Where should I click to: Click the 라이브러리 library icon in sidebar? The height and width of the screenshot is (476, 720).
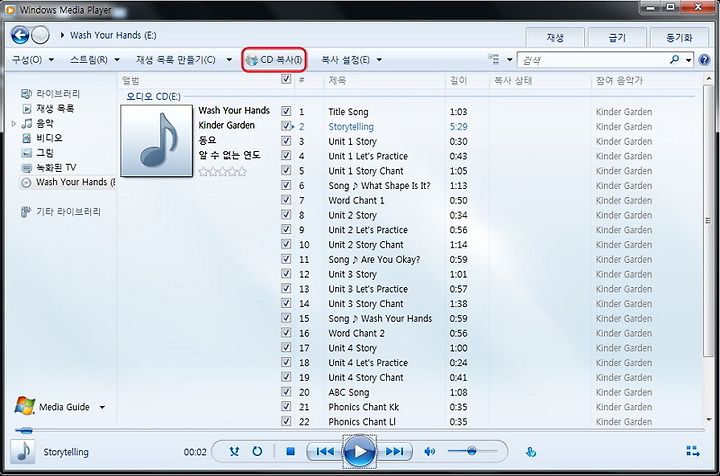coord(27,94)
